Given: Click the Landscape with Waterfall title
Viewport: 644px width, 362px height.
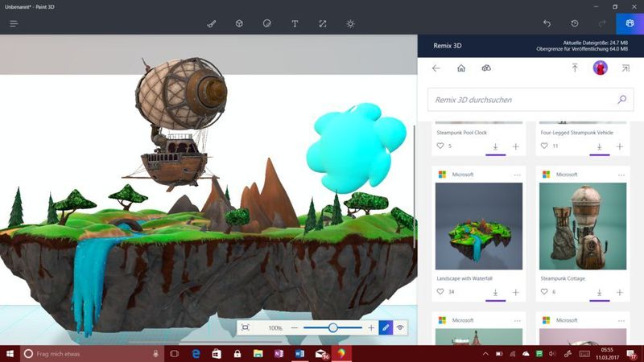Looking at the screenshot, I should tap(464, 278).
